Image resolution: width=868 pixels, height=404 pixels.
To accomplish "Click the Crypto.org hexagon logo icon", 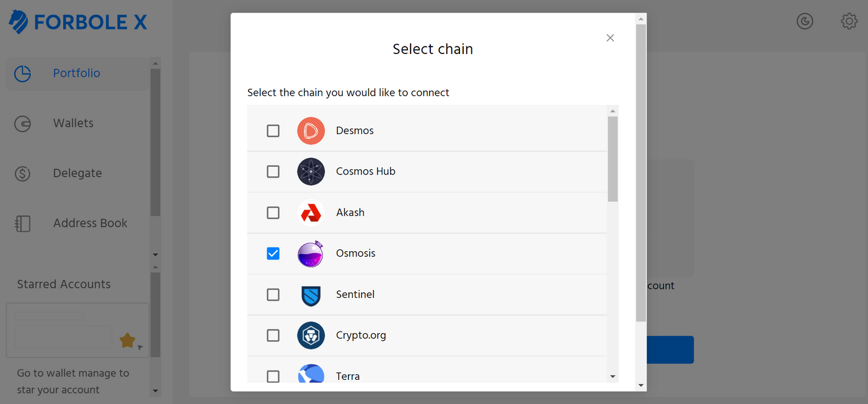I will [x=311, y=336].
